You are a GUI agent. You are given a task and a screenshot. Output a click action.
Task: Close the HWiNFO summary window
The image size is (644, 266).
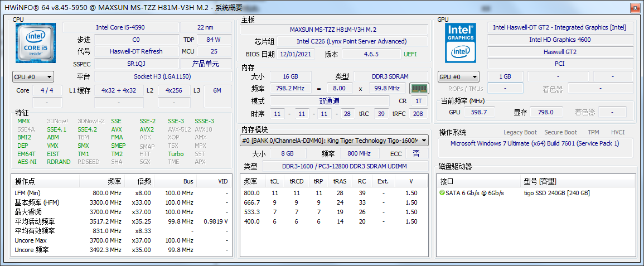pyautogui.click(x=635, y=7)
